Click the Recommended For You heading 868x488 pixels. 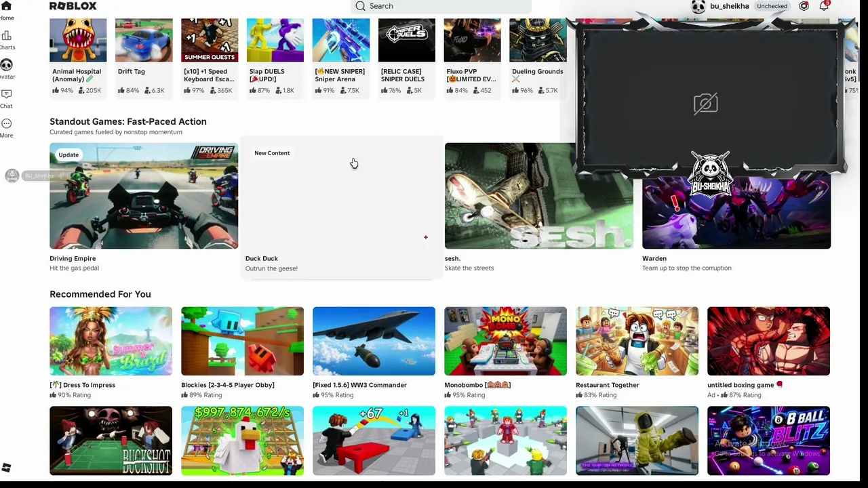point(100,294)
